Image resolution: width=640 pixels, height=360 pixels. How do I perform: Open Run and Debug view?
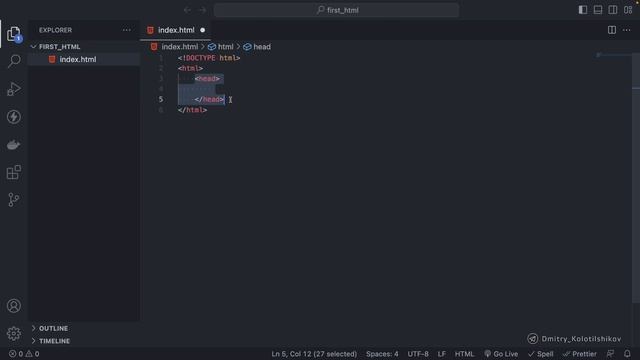coord(13,89)
